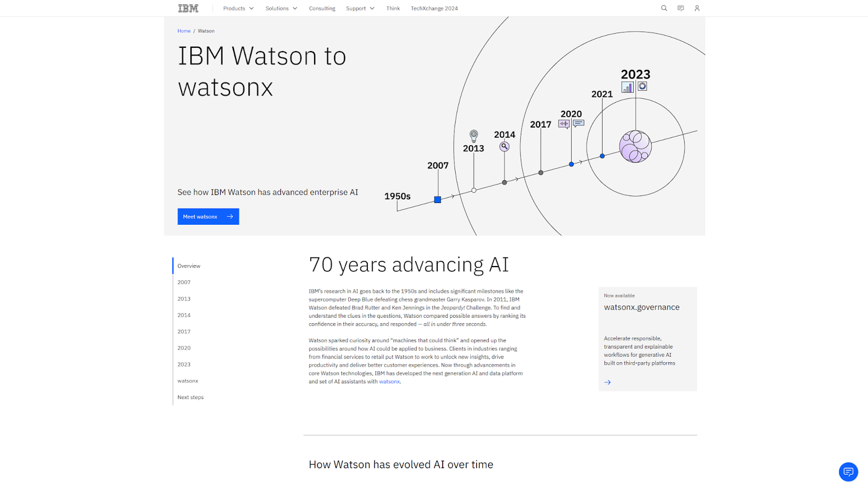Image resolution: width=868 pixels, height=492 pixels.
Task: Click the 2021 blue dot timeline marker
Action: (x=602, y=156)
